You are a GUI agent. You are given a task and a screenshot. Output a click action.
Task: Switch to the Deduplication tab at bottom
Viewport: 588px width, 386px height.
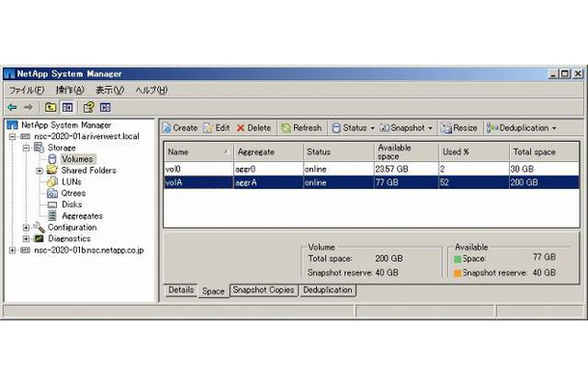[x=328, y=289]
